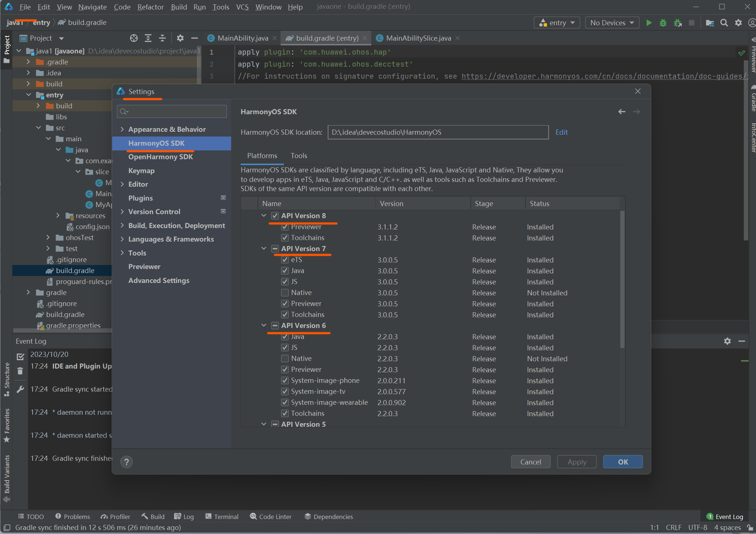Toggle the System-image-tv checkbox
This screenshot has height=534, width=756.
(285, 392)
